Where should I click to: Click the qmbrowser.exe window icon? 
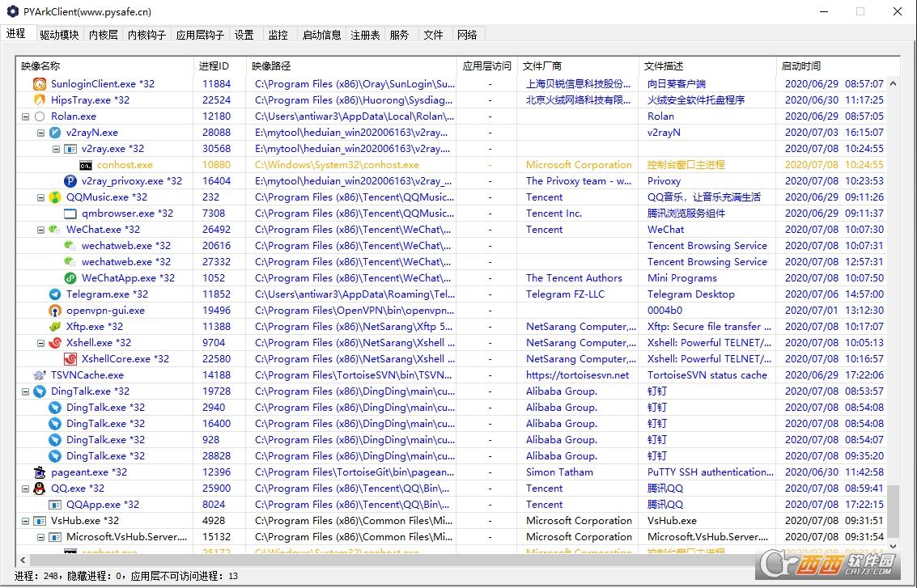(x=70, y=214)
